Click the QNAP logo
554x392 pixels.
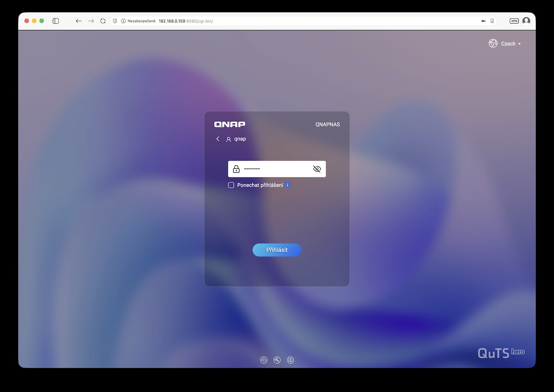click(x=230, y=124)
